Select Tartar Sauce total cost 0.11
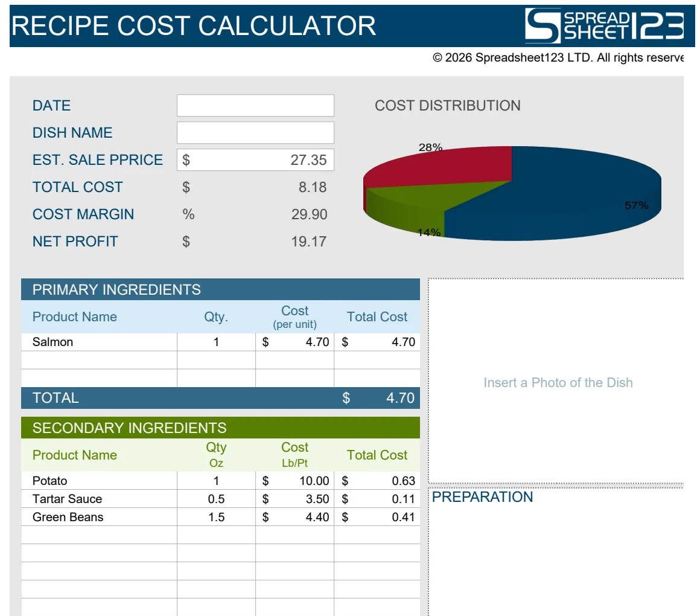The height and width of the screenshot is (616, 700). (377, 499)
